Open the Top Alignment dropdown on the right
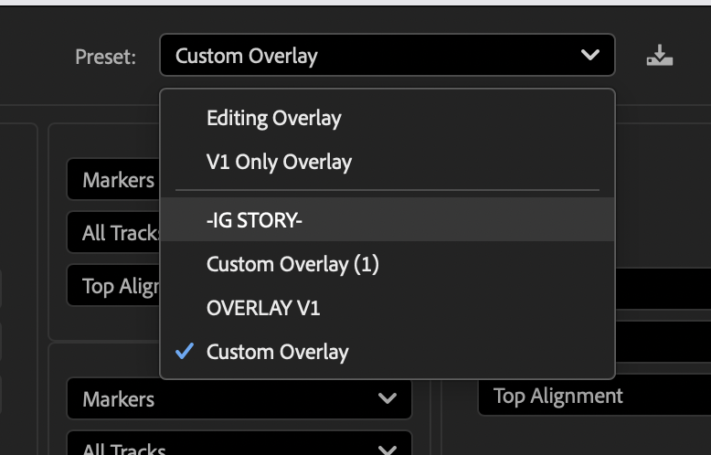Image resolution: width=711 pixels, height=455 pixels. 594,396
